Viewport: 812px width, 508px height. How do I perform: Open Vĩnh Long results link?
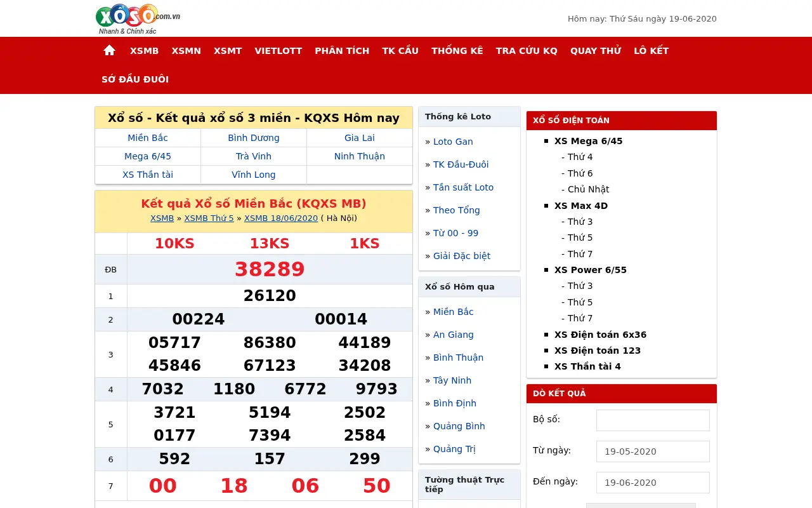(x=254, y=175)
